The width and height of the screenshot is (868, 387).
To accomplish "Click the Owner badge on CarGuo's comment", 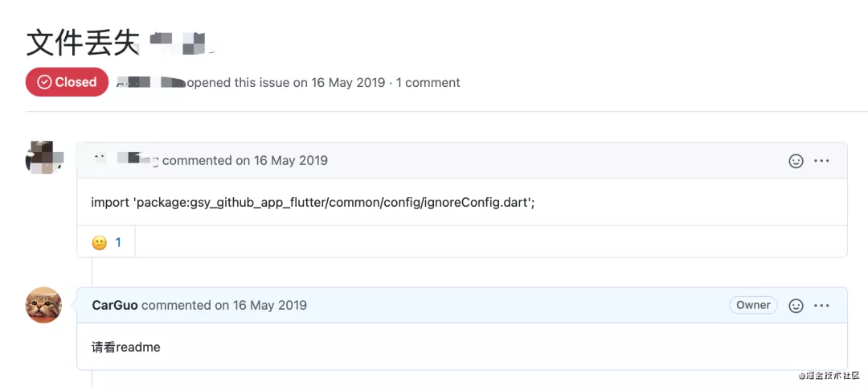I will 753,305.
